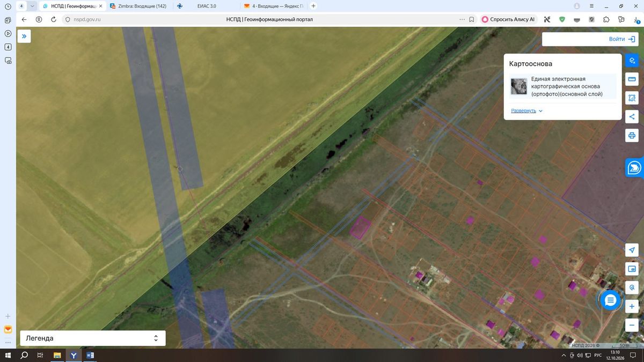This screenshot has width=644, height=362.
Task: Reload the current page
Action: point(54,19)
